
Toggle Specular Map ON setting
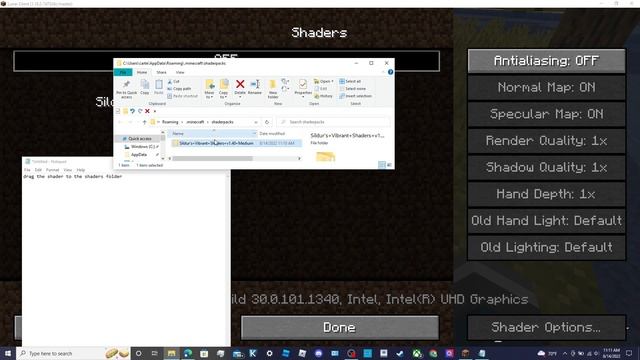[x=546, y=114]
